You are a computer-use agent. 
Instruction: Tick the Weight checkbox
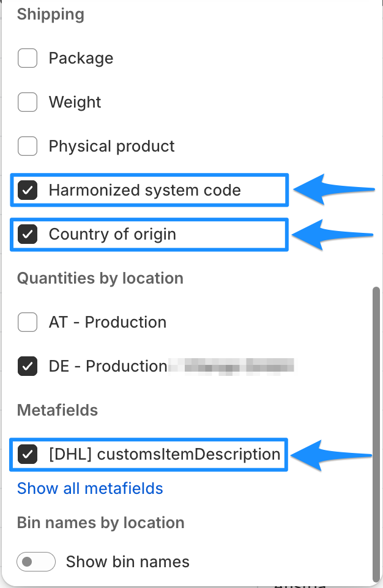pyautogui.click(x=28, y=103)
